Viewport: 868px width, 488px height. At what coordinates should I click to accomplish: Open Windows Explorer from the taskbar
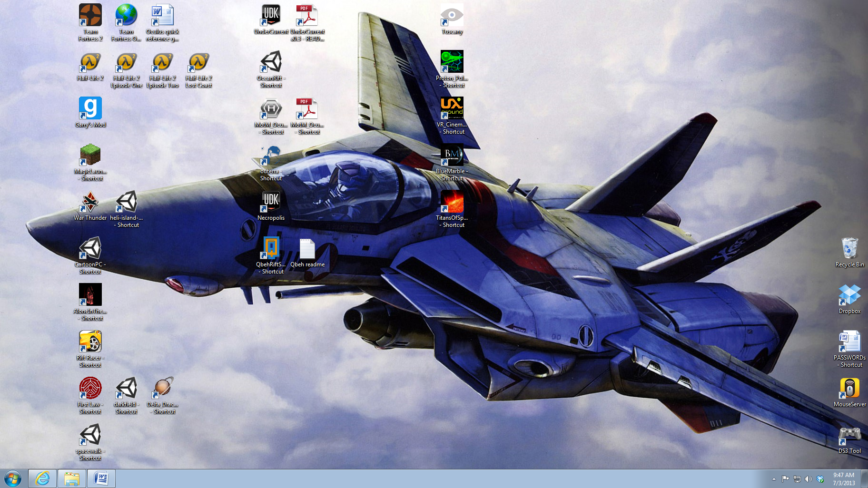(72, 478)
